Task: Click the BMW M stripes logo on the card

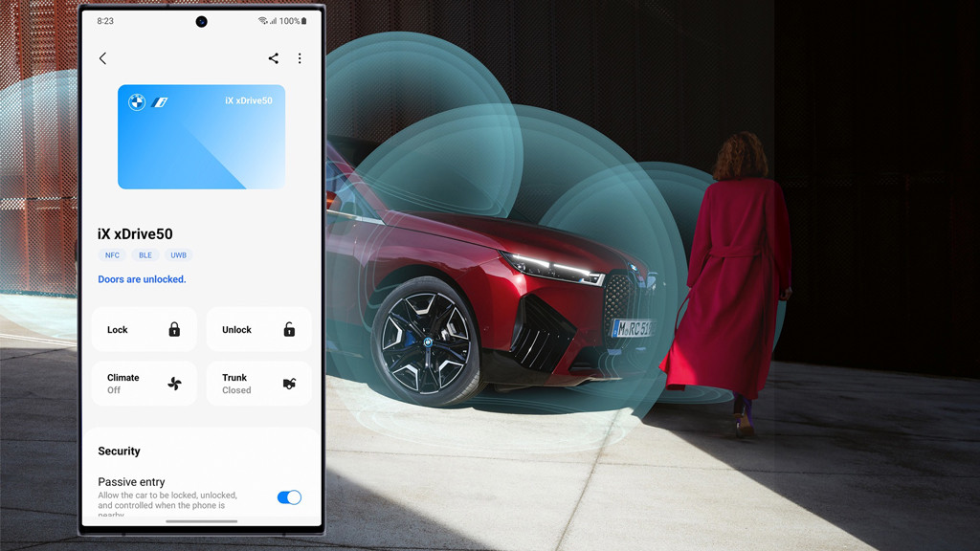Action: 160,102
